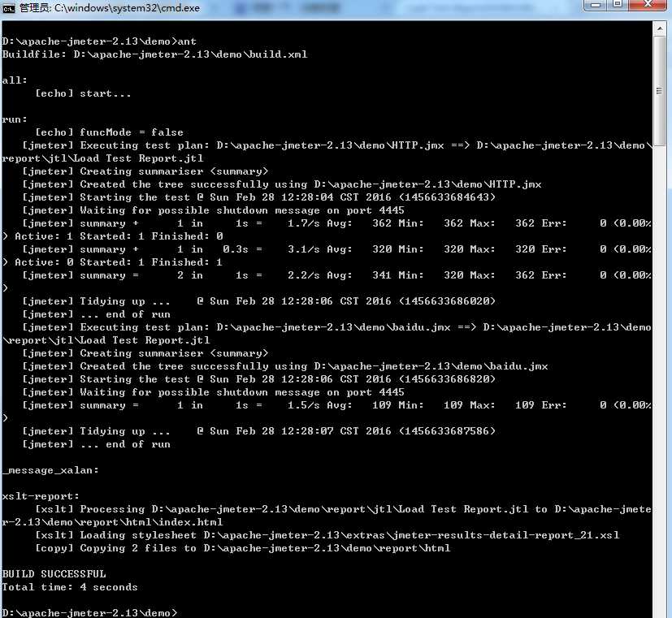This screenshot has width=672, height=618.
Task: Open the cmd system menu icon
Action: point(9,8)
